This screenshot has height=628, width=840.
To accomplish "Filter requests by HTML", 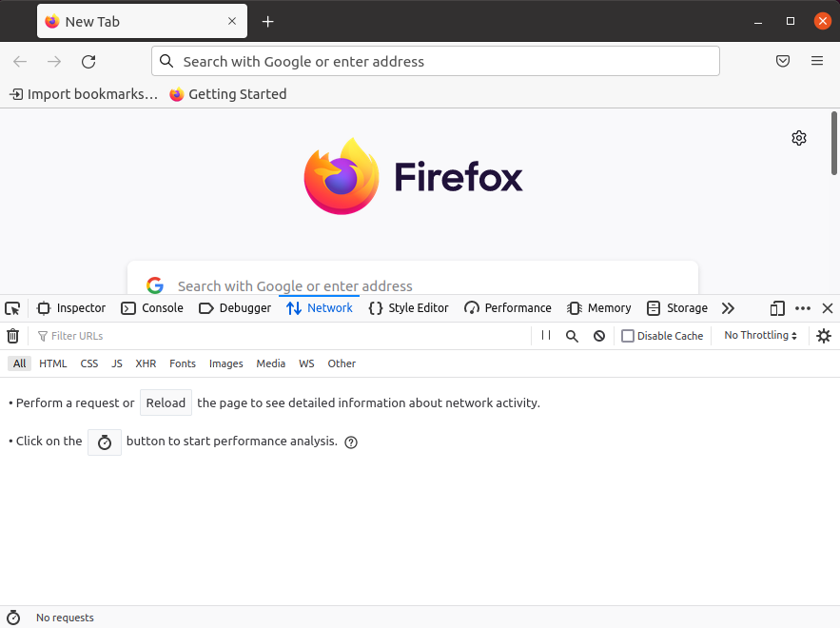I will tap(53, 363).
